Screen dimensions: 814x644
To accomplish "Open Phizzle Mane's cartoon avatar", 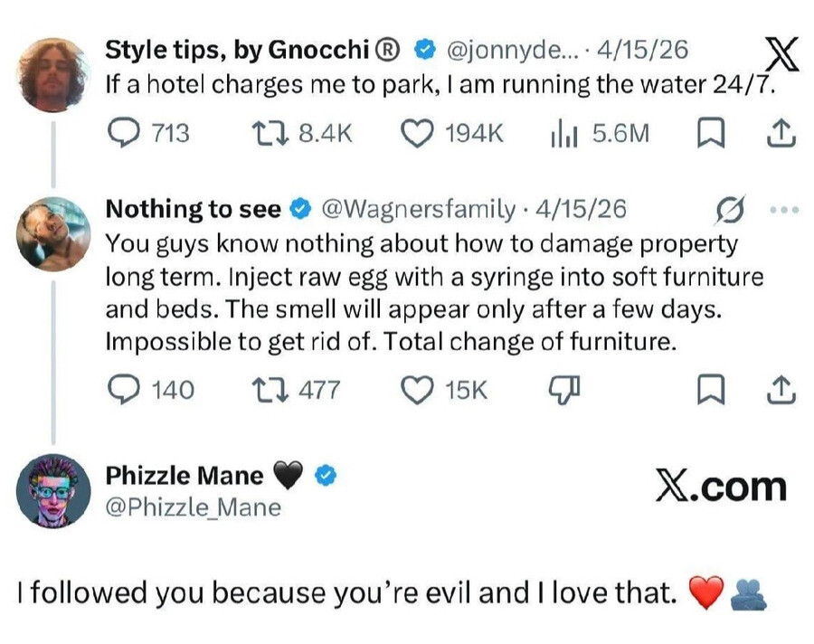I will tap(53, 491).
